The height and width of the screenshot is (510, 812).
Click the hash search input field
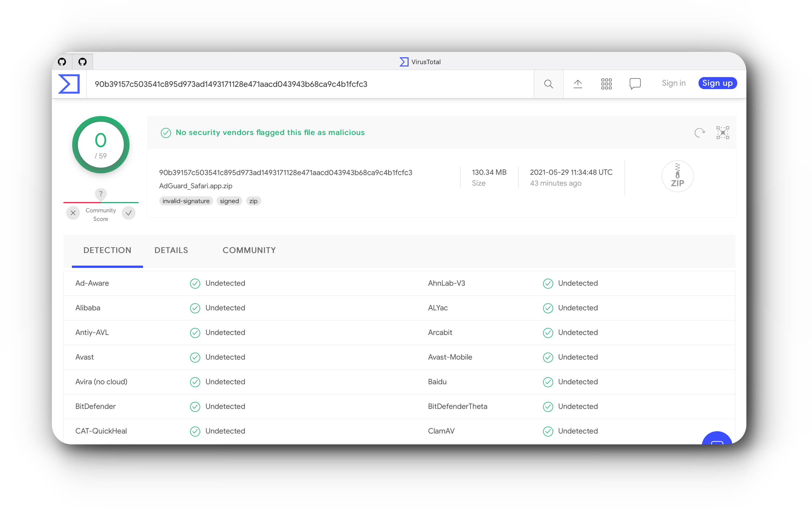(x=310, y=84)
